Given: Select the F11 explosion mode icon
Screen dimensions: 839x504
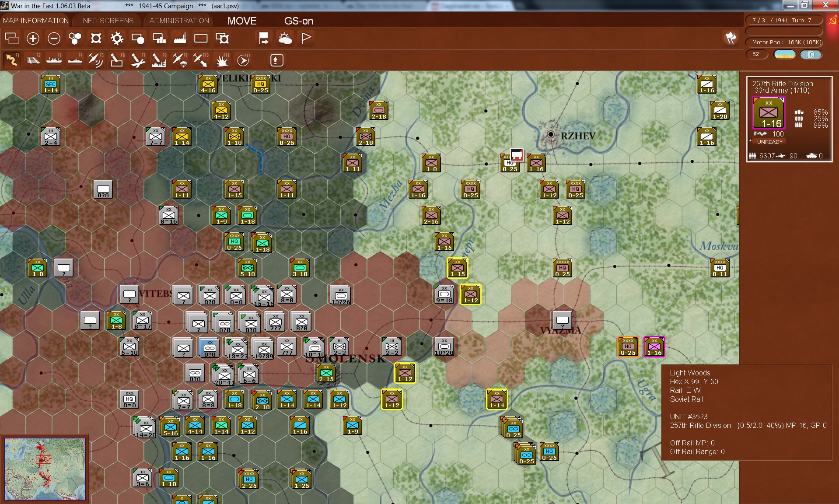Looking at the screenshot, I should coord(222,60).
